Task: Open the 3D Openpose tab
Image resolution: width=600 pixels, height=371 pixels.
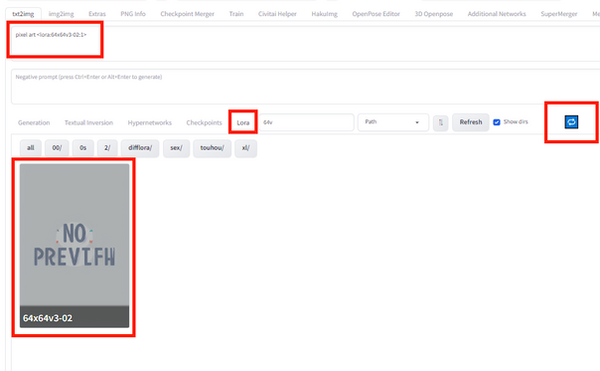Action: (x=434, y=14)
